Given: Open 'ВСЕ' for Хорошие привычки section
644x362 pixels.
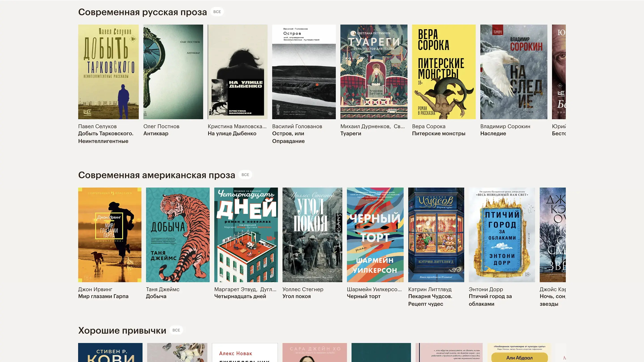Looking at the screenshot, I should (x=176, y=330).
